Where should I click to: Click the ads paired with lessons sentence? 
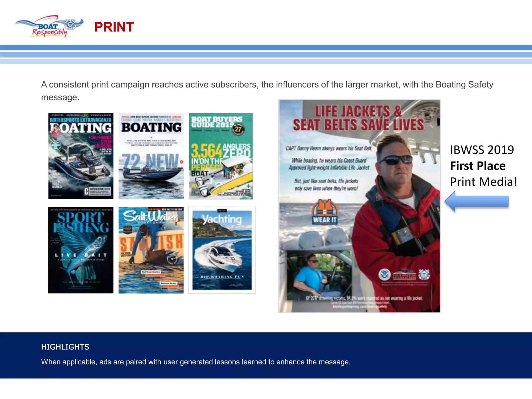coord(196,362)
